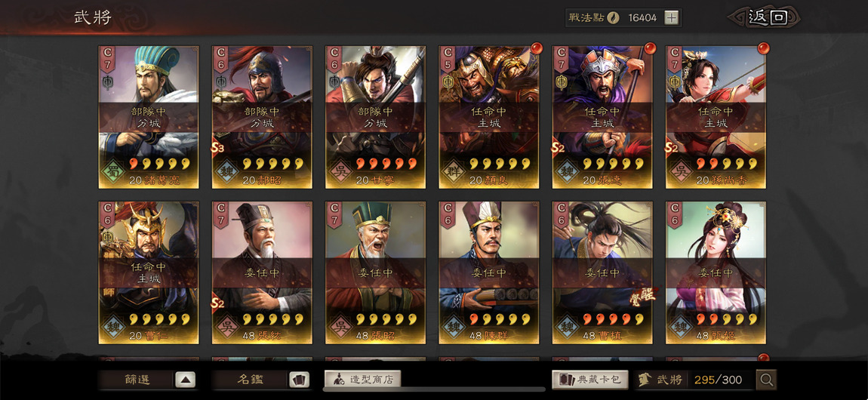This screenshot has width=868, height=400.
Task: Click the card deck icon next to 名鑑
Action: pos(299,380)
